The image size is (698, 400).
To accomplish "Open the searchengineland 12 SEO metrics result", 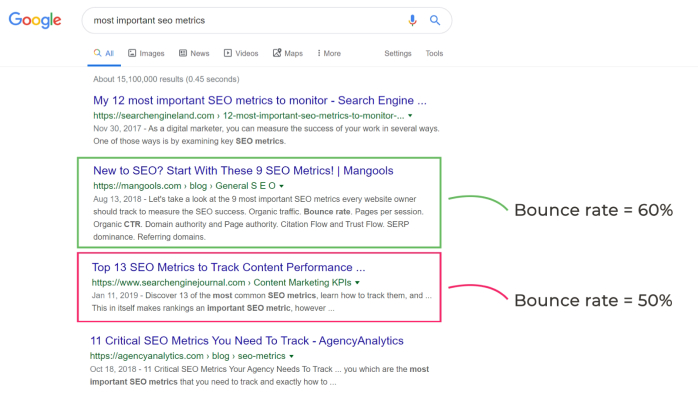I will (x=260, y=101).
